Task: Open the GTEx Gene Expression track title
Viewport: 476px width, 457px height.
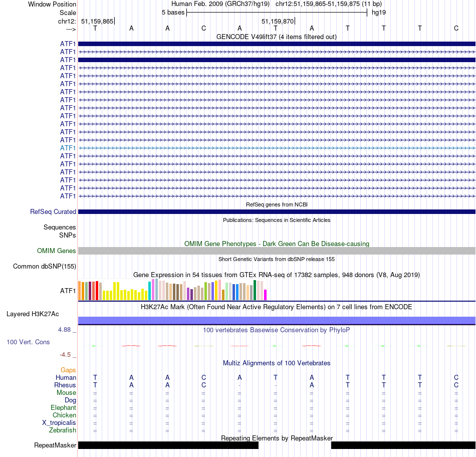Action: coord(277,275)
